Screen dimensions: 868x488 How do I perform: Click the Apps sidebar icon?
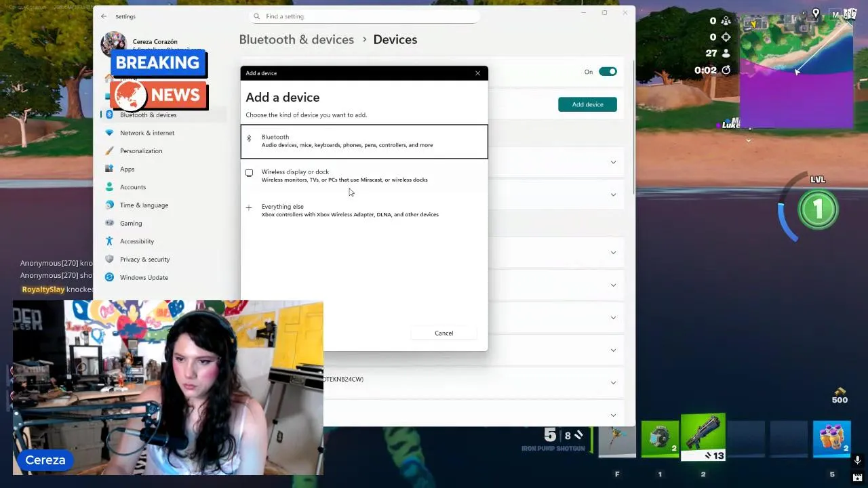tap(109, 169)
